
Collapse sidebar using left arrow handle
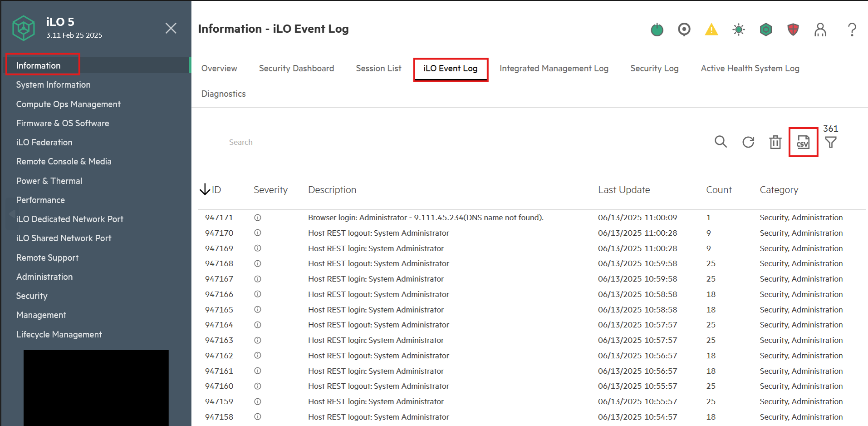(12, 214)
